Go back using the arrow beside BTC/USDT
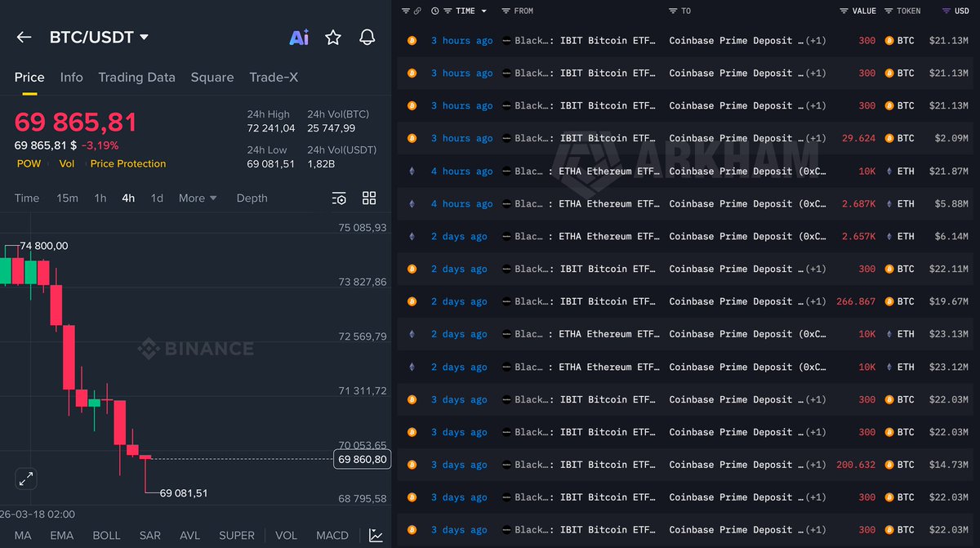Viewport: 980px width, 548px height. click(x=24, y=38)
